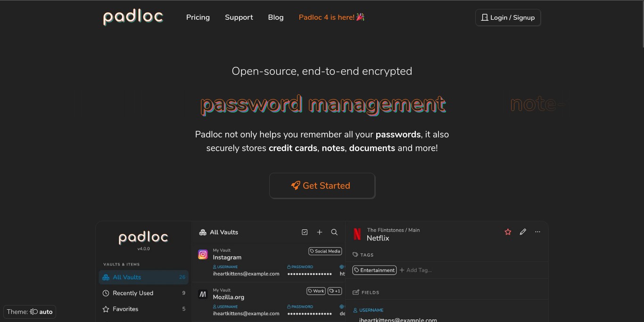Click the bold word 'passwords'
This screenshot has width=644, height=322.
pyautogui.click(x=398, y=135)
